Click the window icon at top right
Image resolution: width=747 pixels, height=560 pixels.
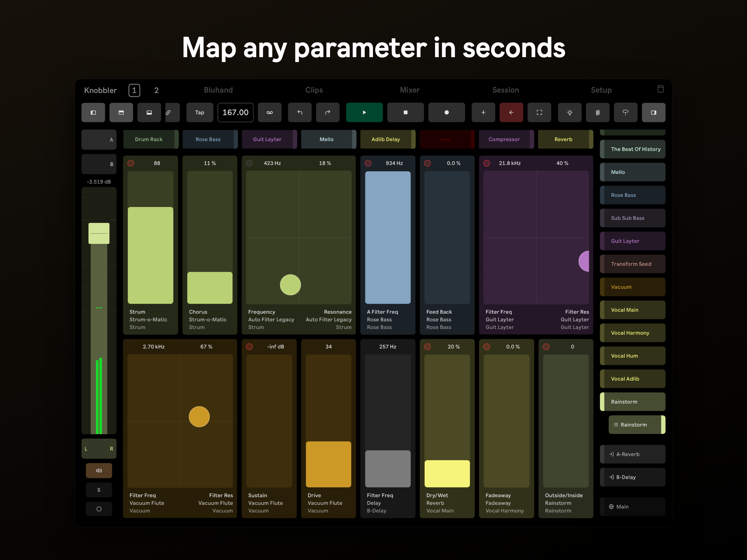click(x=661, y=89)
